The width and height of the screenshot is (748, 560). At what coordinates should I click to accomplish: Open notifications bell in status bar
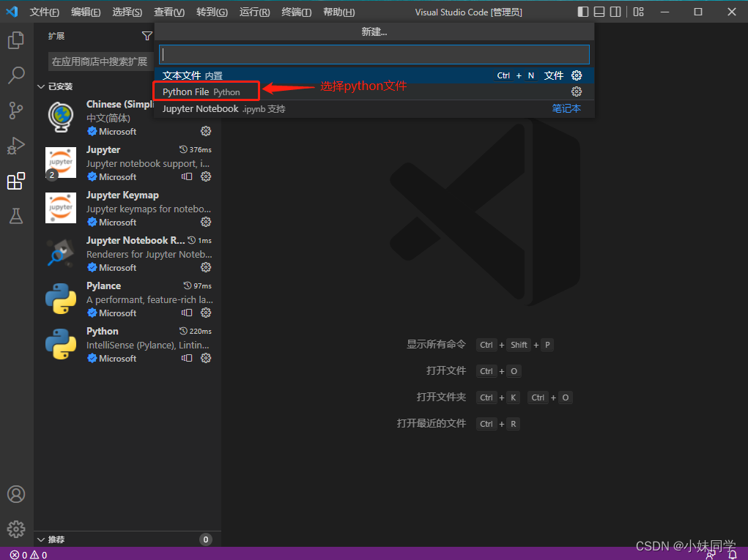[733, 554]
